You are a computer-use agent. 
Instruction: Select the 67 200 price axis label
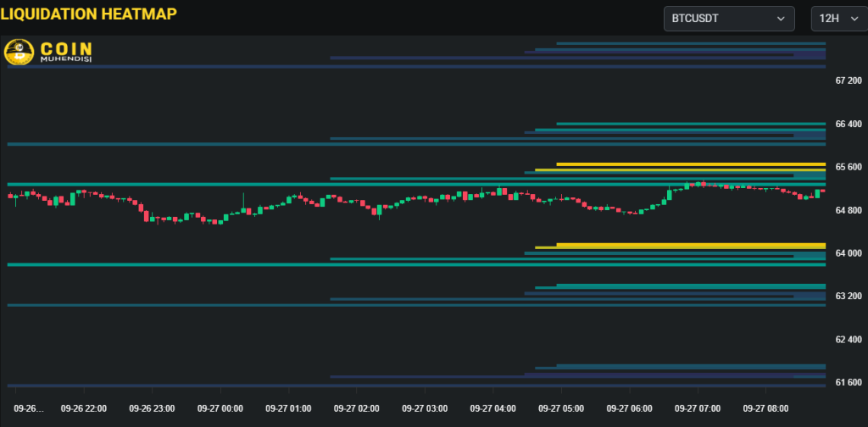click(848, 81)
